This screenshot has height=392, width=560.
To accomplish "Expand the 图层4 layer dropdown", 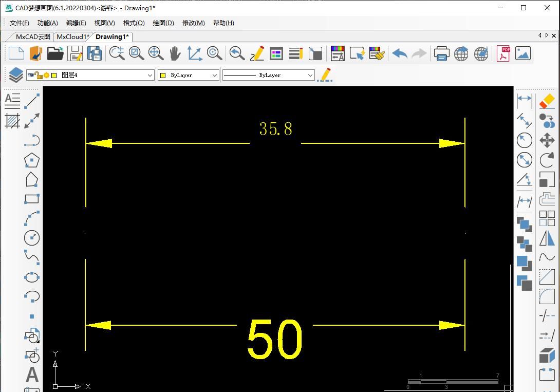I will pyautogui.click(x=150, y=75).
